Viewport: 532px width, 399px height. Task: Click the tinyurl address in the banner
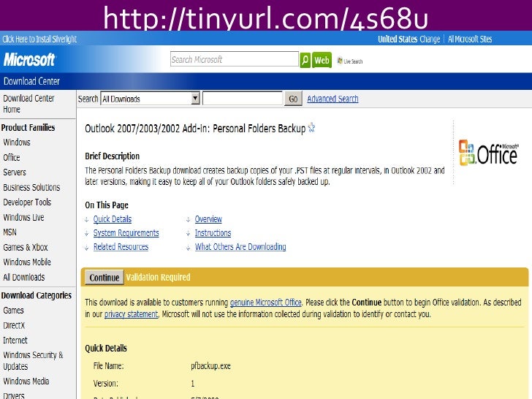266,18
